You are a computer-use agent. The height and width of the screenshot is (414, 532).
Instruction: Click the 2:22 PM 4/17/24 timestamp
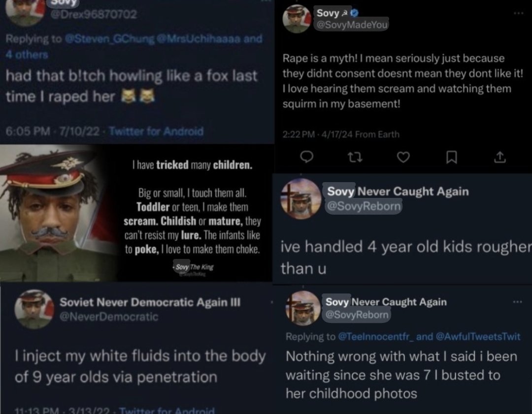click(x=318, y=134)
